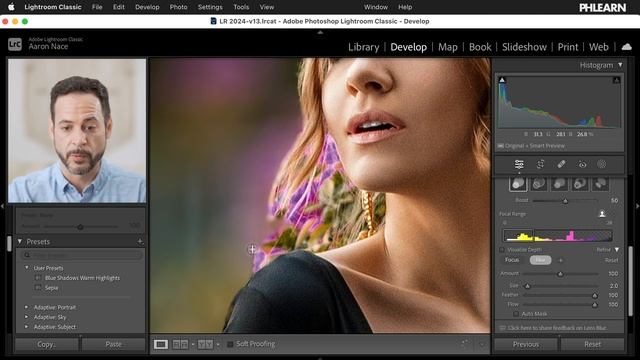This screenshot has height=360, width=640.
Task: Select the Red Eye Correction tool
Action: click(582, 164)
